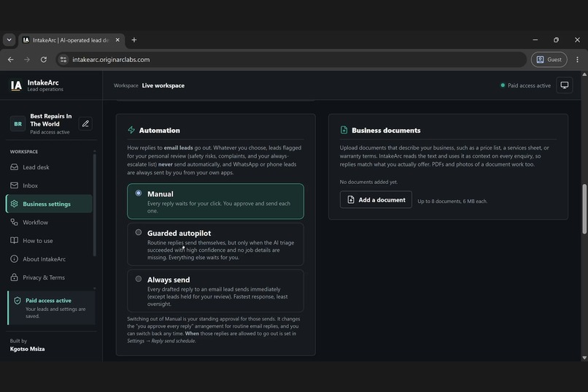Click the Business documents file icon
Screen dimensions: 588x392
click(344, 130)
